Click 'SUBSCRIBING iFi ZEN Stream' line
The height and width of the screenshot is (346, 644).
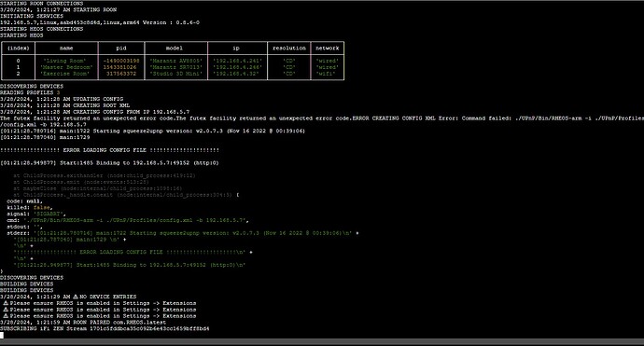105,329
